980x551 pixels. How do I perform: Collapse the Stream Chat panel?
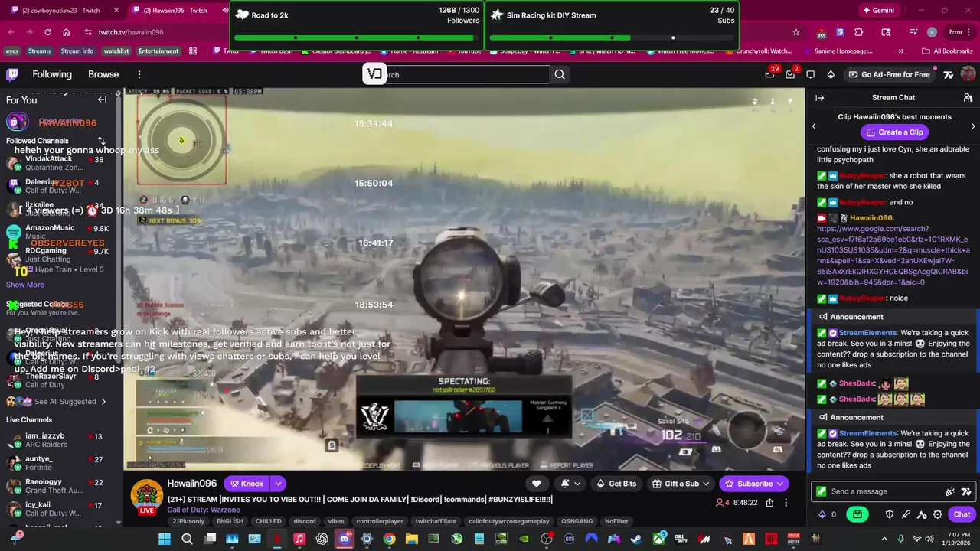point(819,98)
